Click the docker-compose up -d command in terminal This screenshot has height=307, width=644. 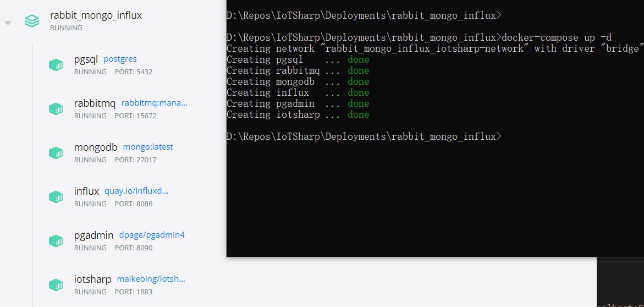click(x=557, y=37)
